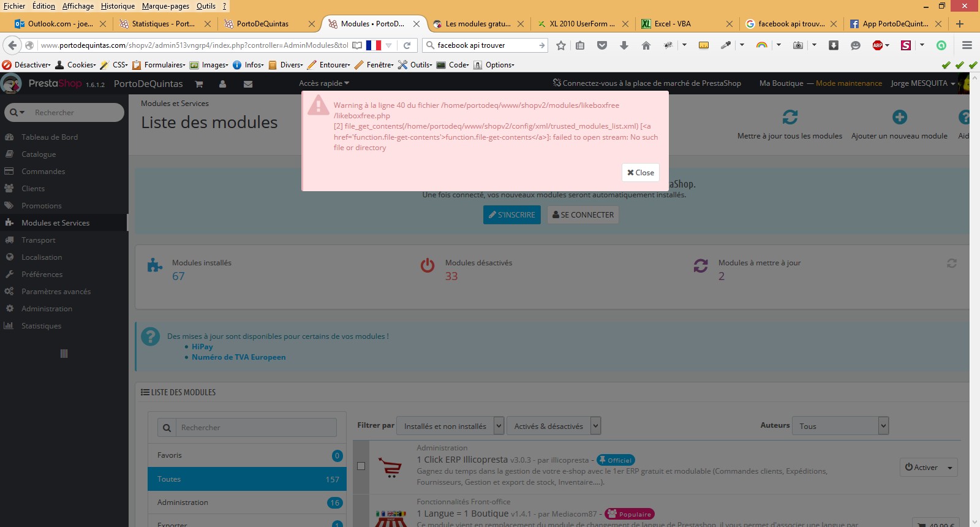Screen dimensions: 980x527
Task: Open the 'Activés & désactivés' filter dropdown
Action: point(554,426)
